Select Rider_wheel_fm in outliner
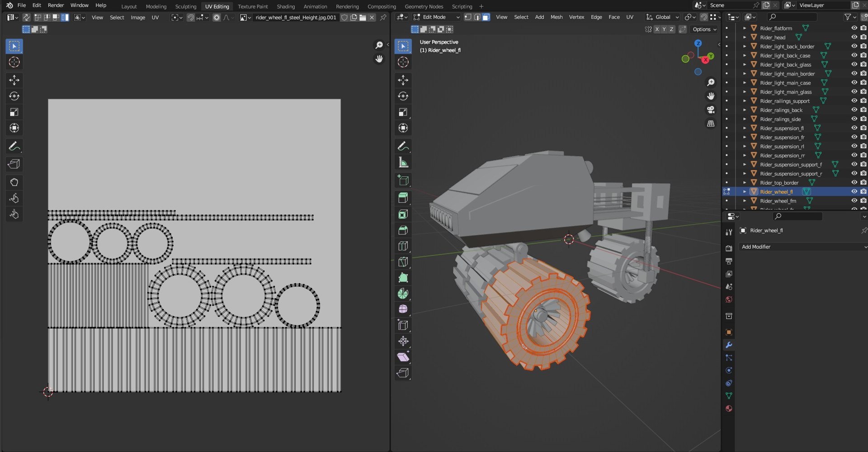This screenshot has width=868, height=452. 778,201
